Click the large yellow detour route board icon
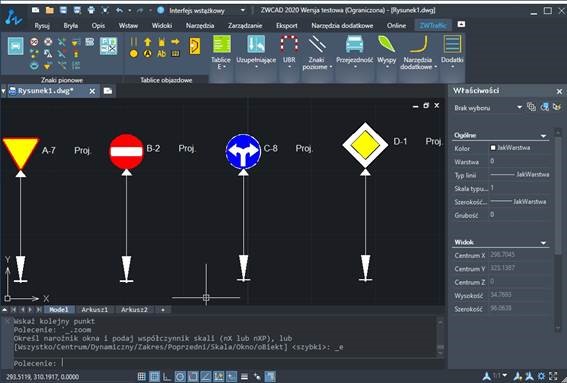 195,46
